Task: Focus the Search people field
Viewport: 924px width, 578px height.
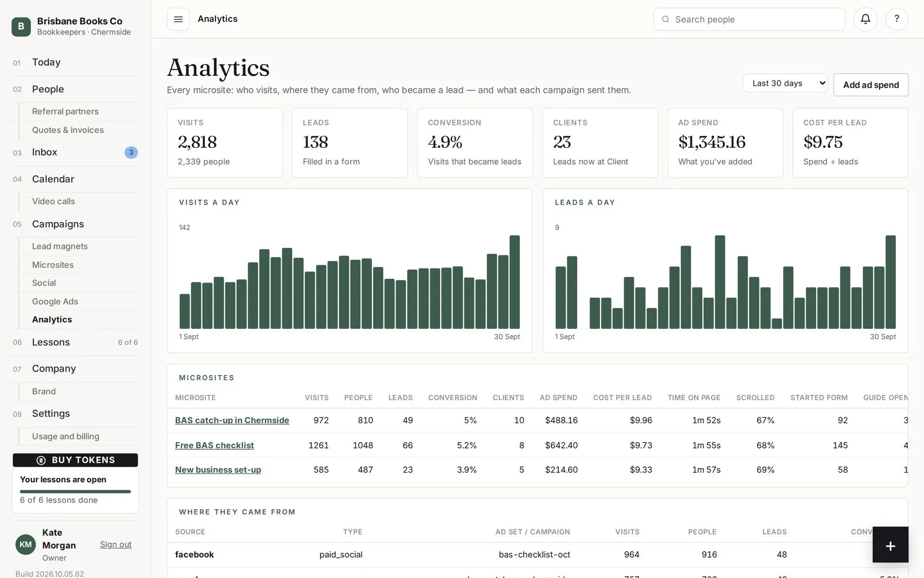Action: click(749, 19)
